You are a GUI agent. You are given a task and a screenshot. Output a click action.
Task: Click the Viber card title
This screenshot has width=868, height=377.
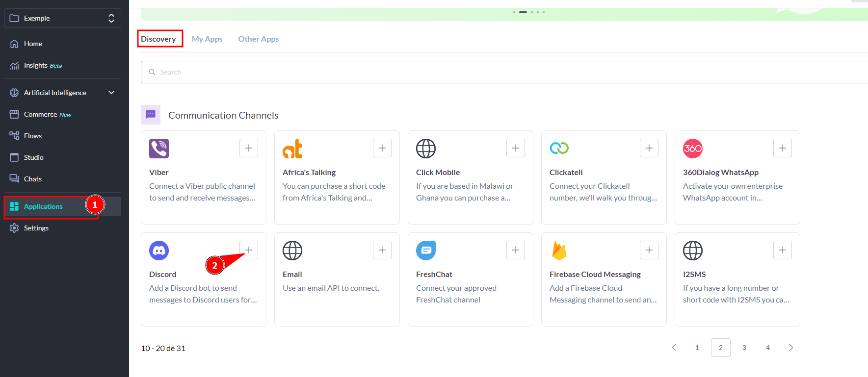(x=159, y=173)
